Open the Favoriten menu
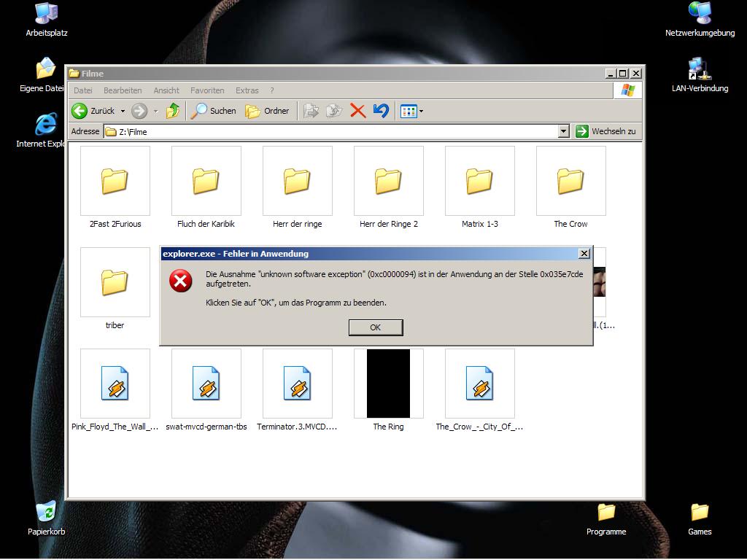This screenshot has width=747, height=560. 207,90
